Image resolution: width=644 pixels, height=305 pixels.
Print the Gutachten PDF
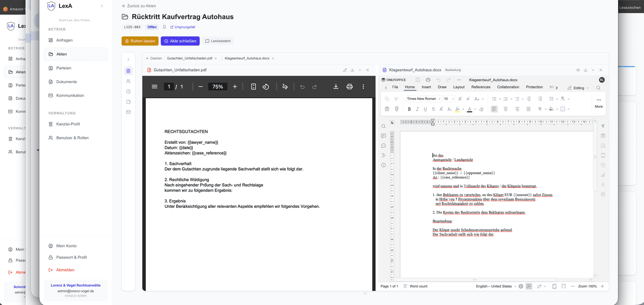(350, 86)
